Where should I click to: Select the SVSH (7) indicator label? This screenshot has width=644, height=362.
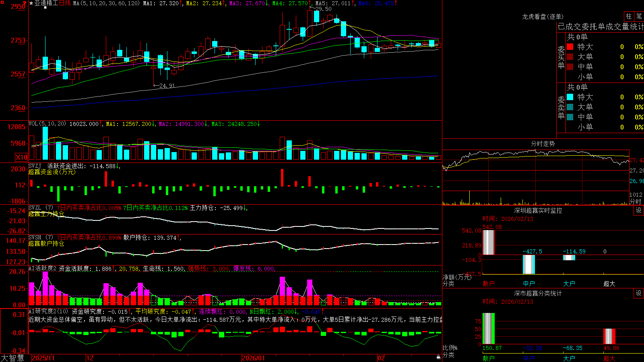[41, 238]
